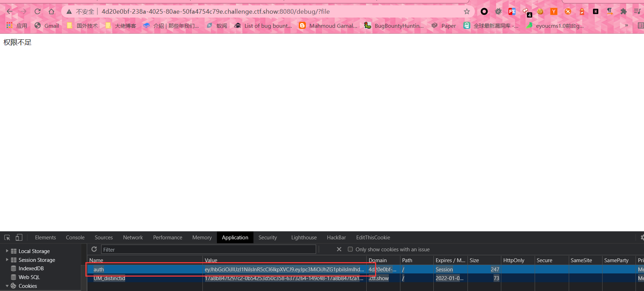Open the eyoucms1.0 bookmark
Image resolution: width=644 pixels, height=291 pixels.
[x=555, y=26]
